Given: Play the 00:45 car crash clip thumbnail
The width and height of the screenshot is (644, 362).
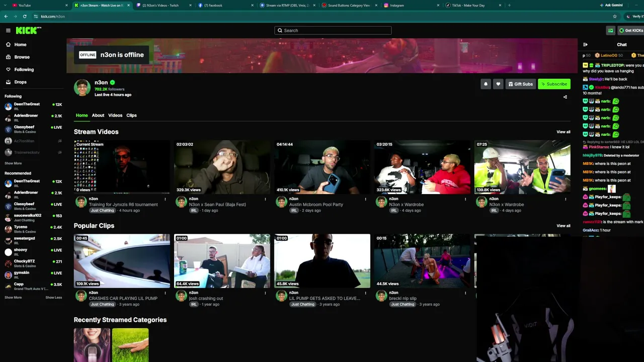Looking at the screenshot, I should [122, 261].
